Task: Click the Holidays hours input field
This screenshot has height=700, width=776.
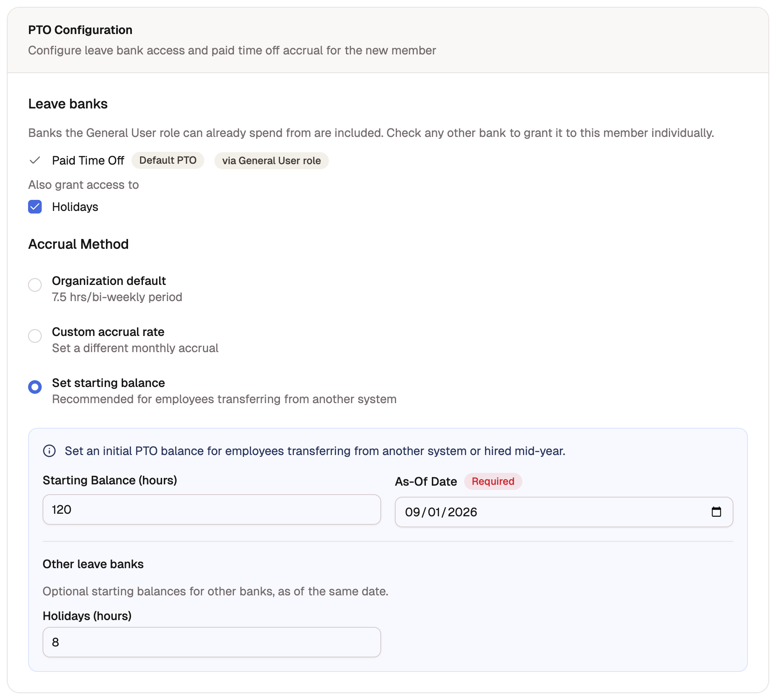Action: 211,642
